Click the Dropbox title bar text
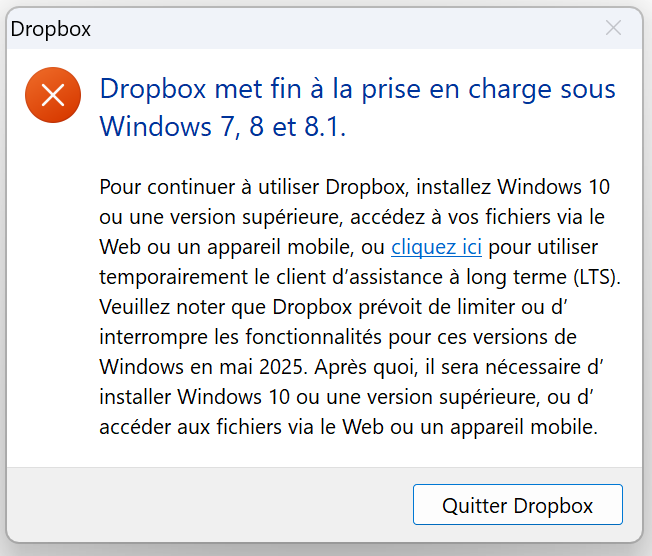652x556 pixels. 51,29
